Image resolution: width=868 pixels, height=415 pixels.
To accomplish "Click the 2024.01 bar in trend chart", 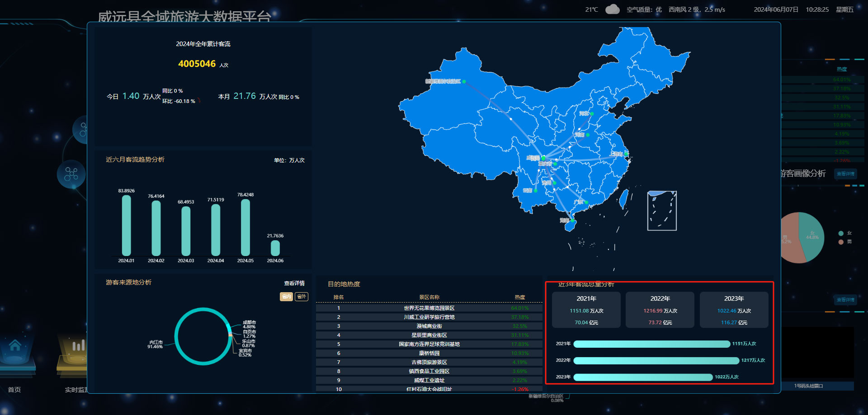I will [x=127, y=226].
